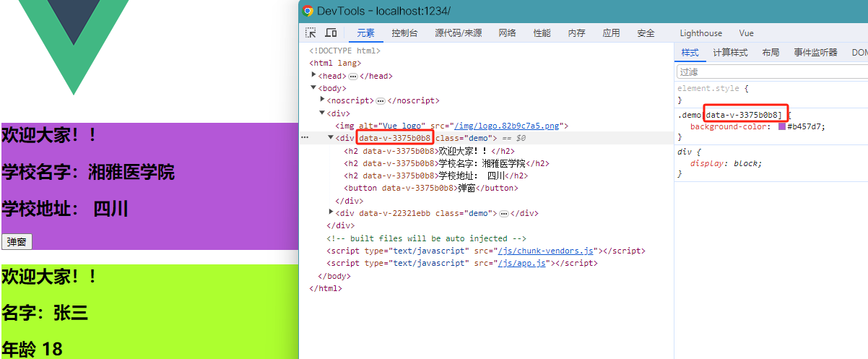Screen dimensions: 868x359
Task: Switch to 计算样式 styles sub-tab
Action: [x=730, y=53]
